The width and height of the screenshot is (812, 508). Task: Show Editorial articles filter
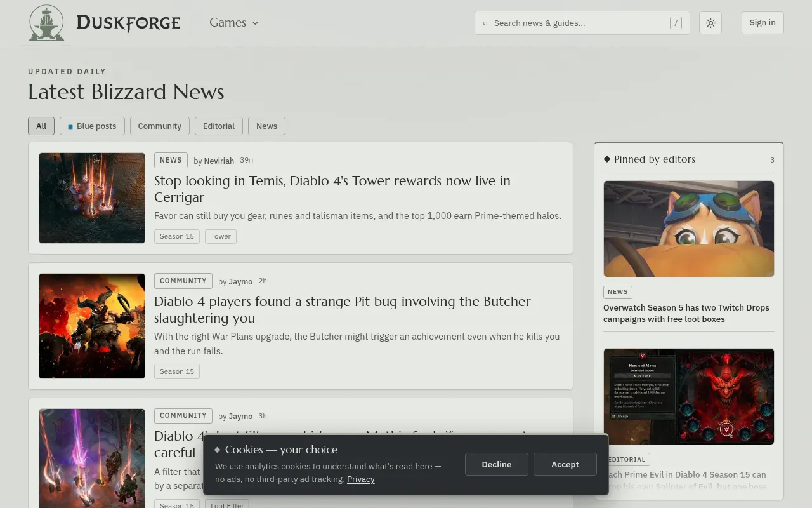pos(219,126)
